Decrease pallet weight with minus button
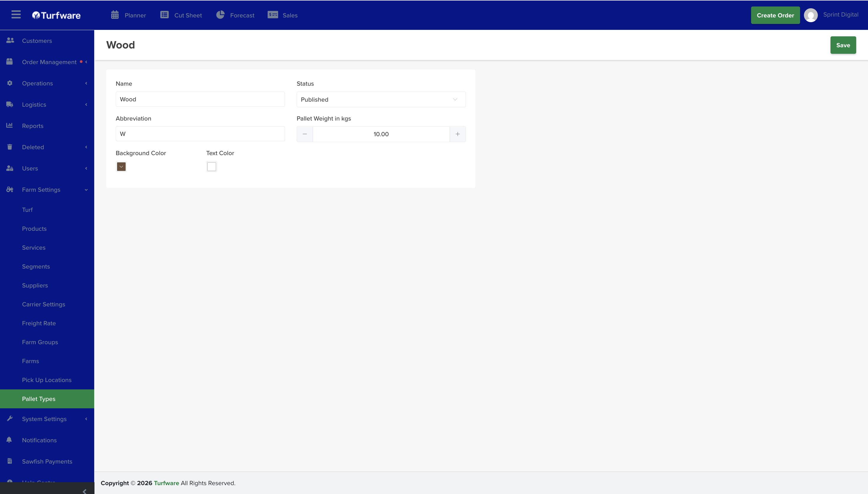The width and height of the screenshot is (868, 494). (305, 134)
